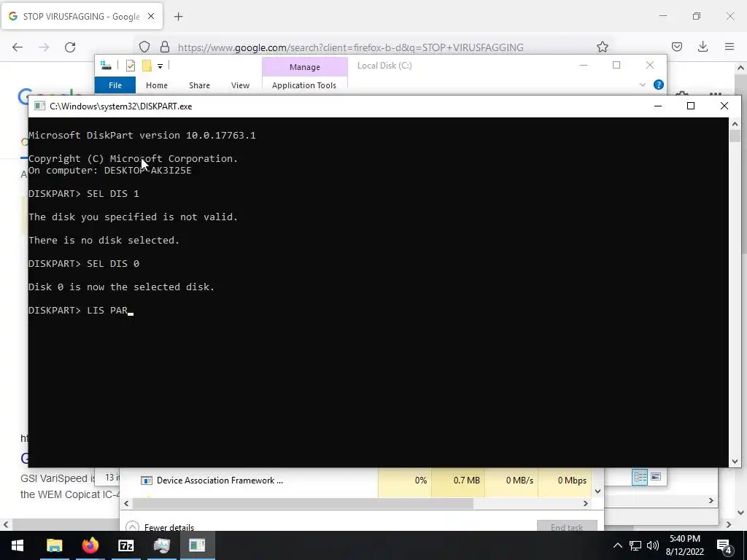Switch Explorer to large icons view
This screenshot has height=560, width=747.
pos(656,477)
